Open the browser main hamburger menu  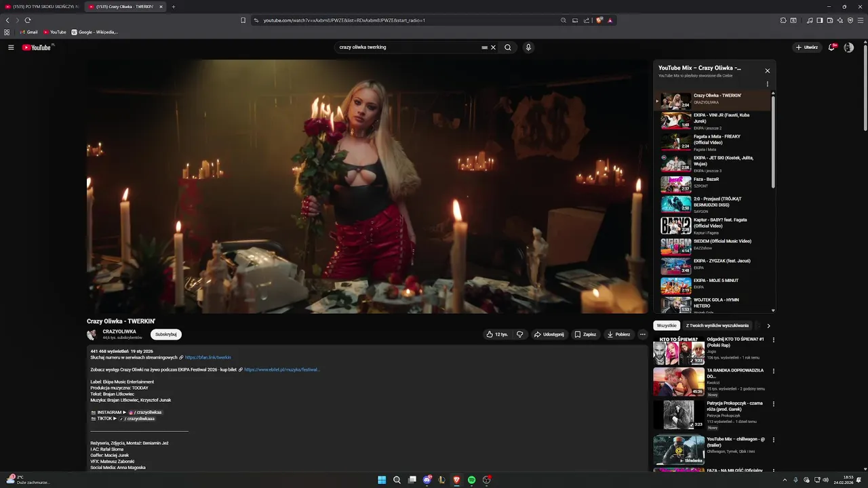coord(861,20)
